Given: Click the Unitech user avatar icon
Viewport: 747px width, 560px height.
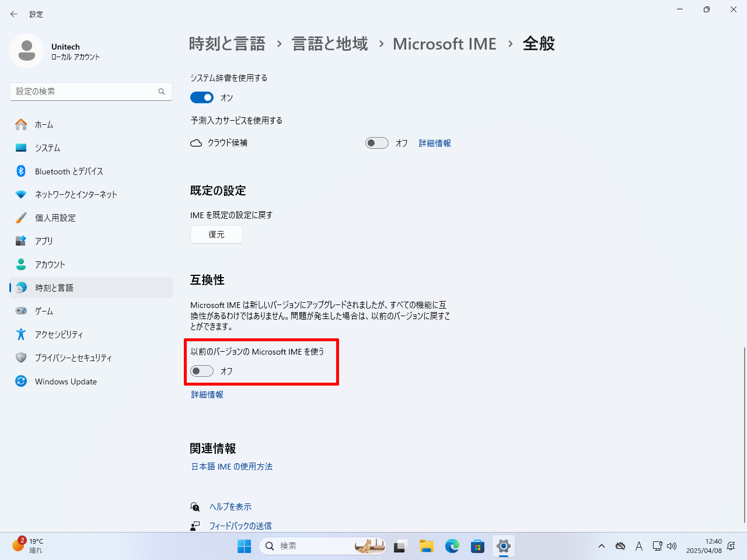Looking at the screenshot, I should pyautogui.click(x=27, y=51).
